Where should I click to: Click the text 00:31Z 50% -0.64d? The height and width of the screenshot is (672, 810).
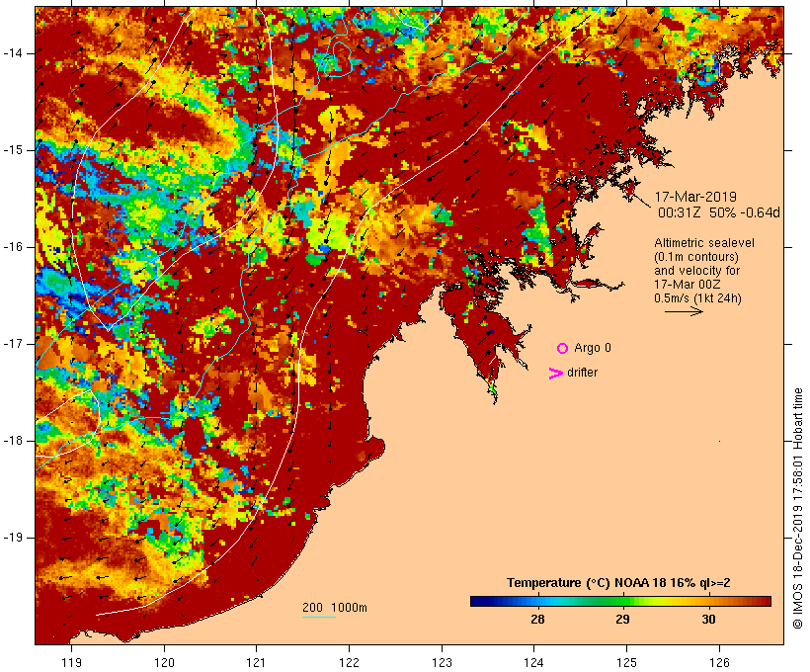719,212
